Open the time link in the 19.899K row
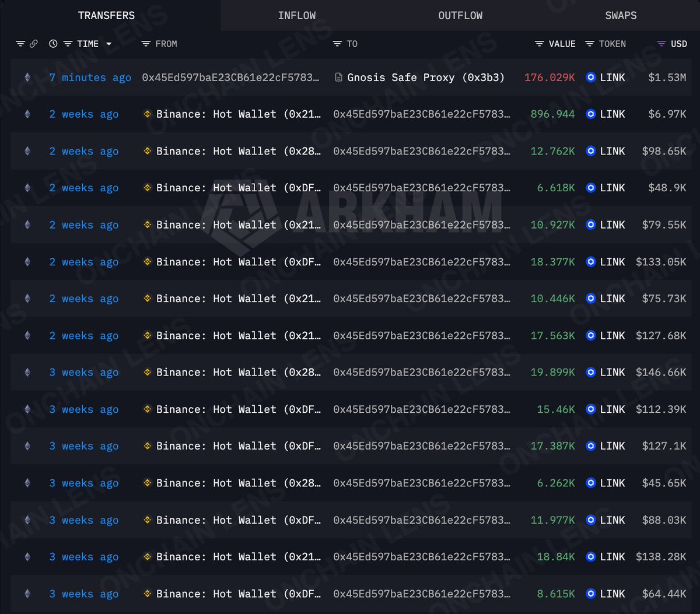Viewport: 700px width, 614px height. [x=83, y=372]
